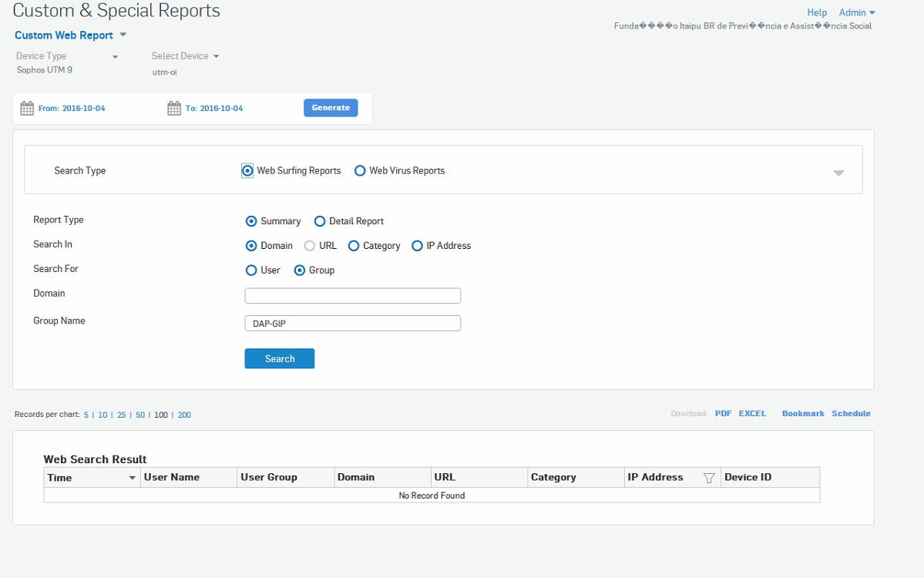Screen dimensions: 924x578
Task: Select Group for Search For
Action: pos(299,270)
